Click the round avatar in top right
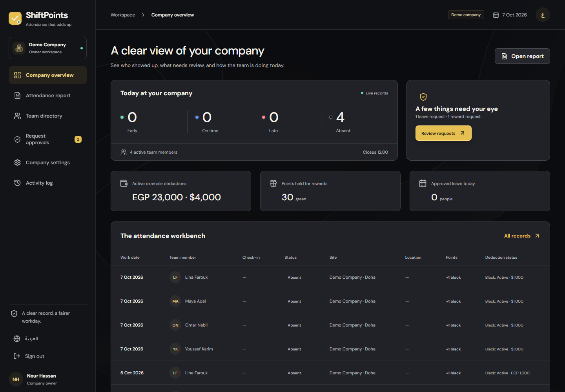 543,15
